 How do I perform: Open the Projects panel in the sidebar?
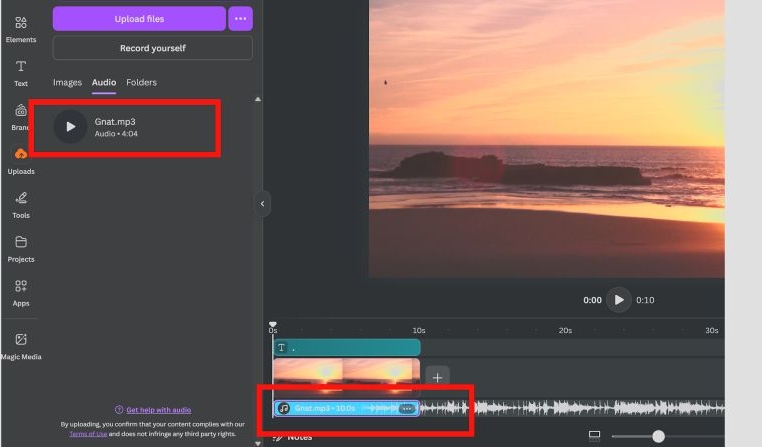point(21,249)
